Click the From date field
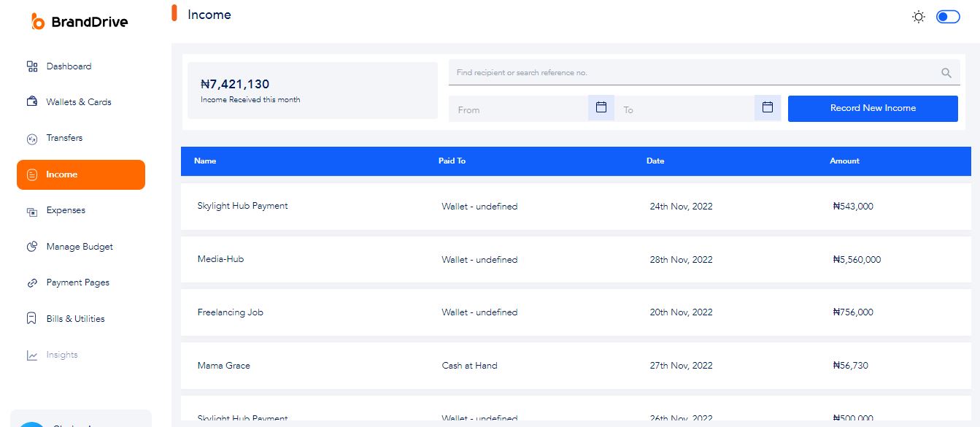The width and height of the screenshot is (980, 427). [518, 108]
